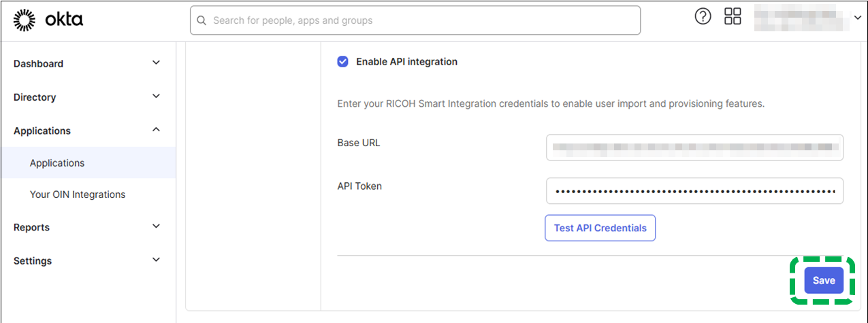The image size is (868, 323).
Task: Click into the Base URL field
Action: coord(694,147)
